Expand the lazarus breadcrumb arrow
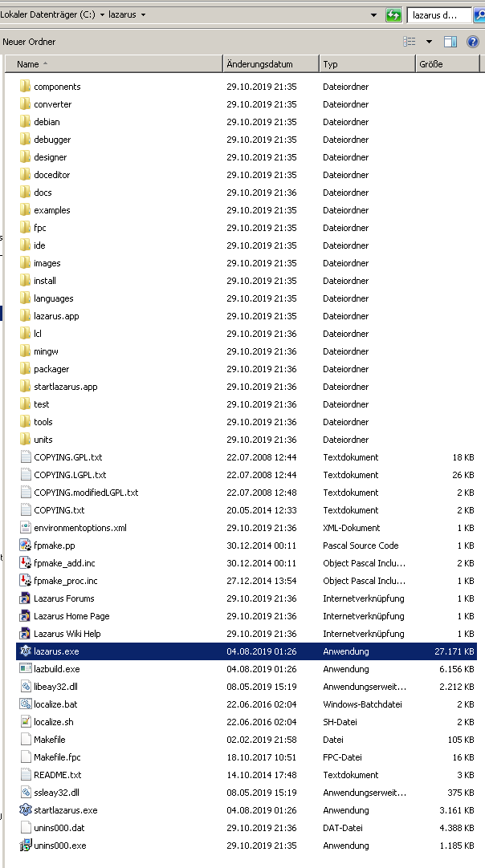The width and height of the screenshot is (485, 868). click(143, 15)
